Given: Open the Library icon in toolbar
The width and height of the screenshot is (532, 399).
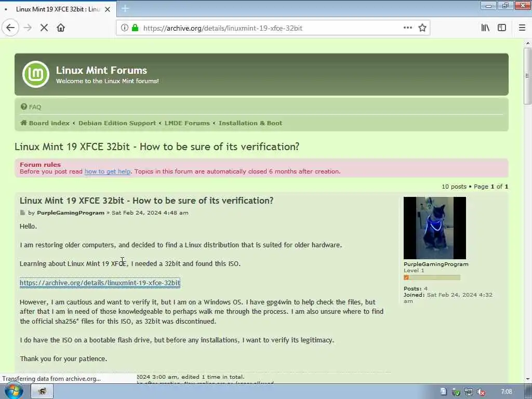Looking at the screenshot, I should tap(485, 28).
